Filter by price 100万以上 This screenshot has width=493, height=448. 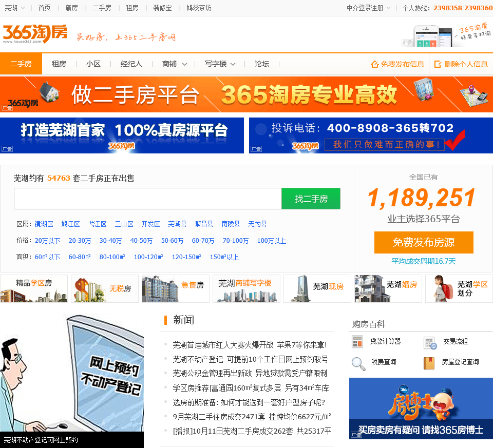pos(272,241)
